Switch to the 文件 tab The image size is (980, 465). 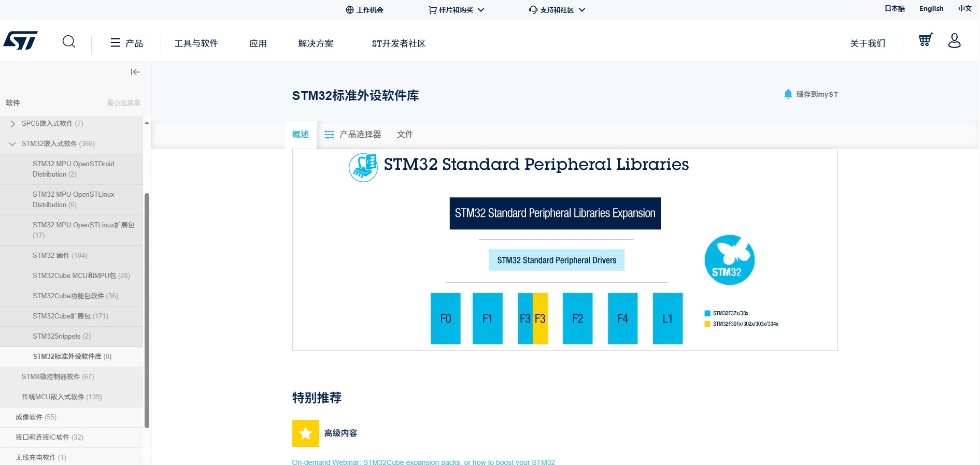pos(405,135)
